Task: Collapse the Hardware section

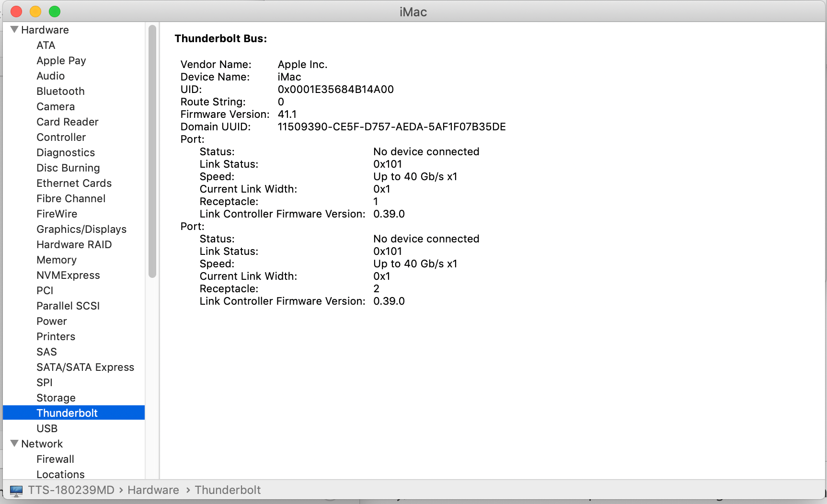Action: [14, 29]
